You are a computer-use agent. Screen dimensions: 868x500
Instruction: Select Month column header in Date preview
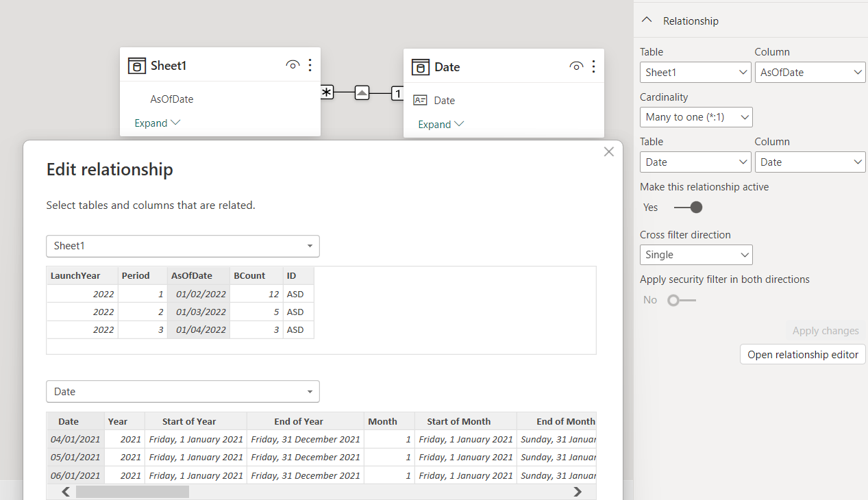(x=389, y=421)
